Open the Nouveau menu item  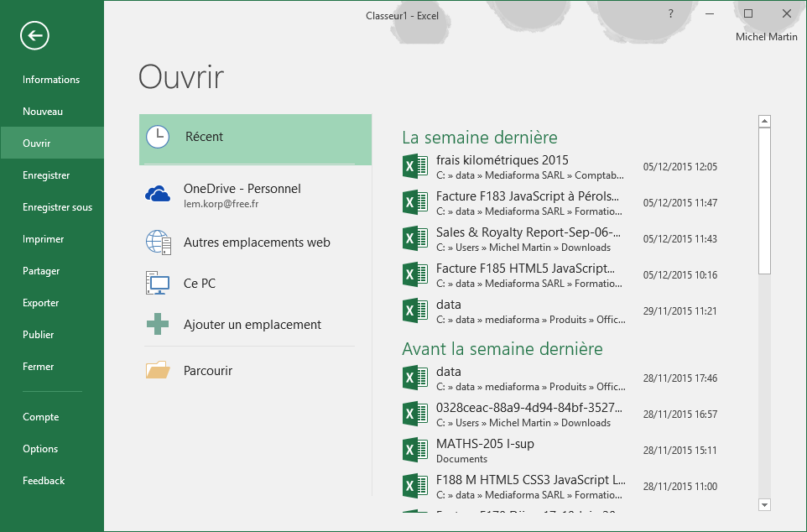(43, 112)
